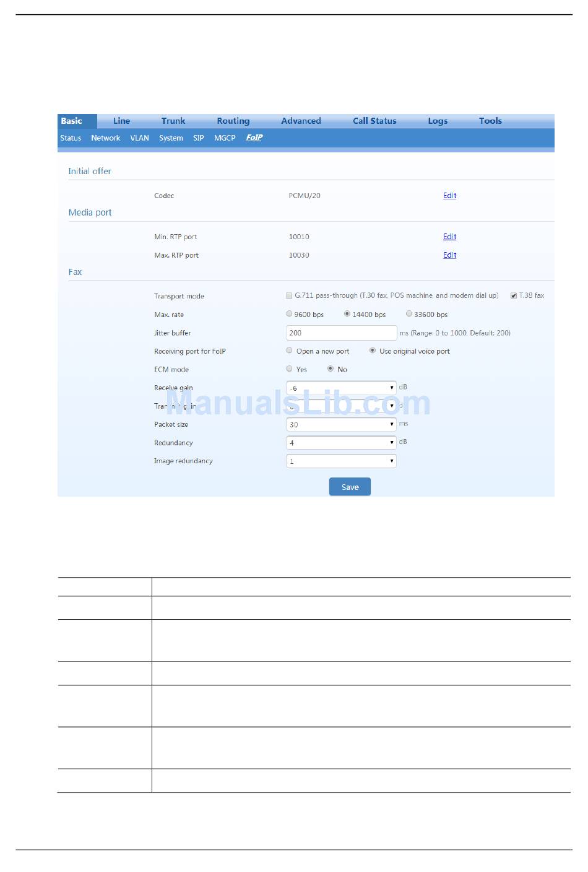
Task: Choose Use original voice port option
Action: [373, 351]
